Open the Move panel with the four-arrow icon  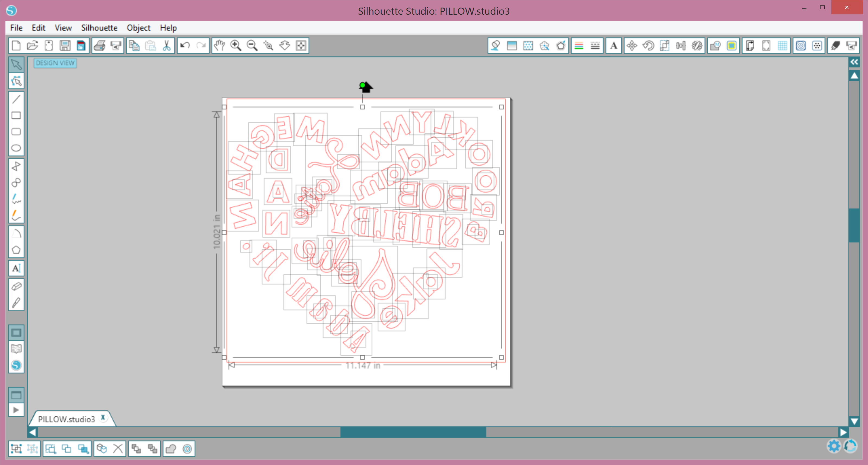coord(632,46)
